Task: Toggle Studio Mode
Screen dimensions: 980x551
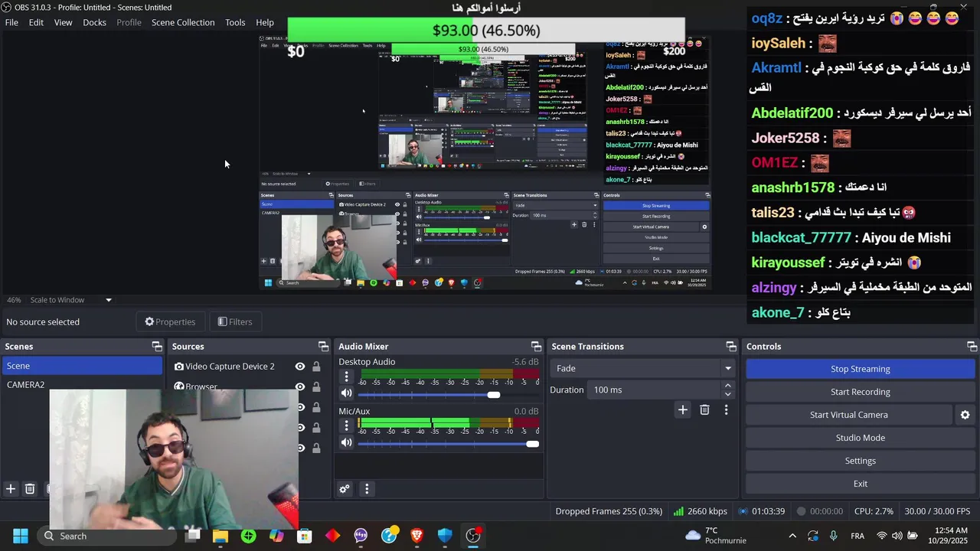Action: click(860, 438)
